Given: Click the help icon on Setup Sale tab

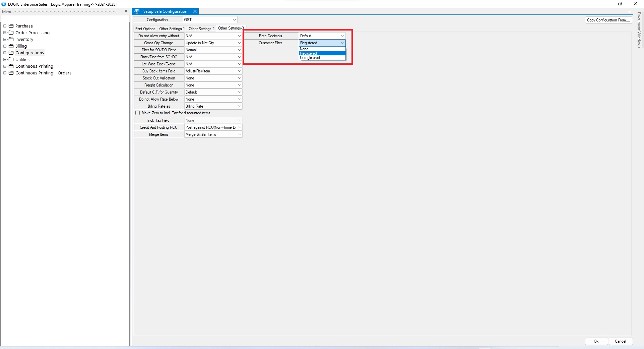Looking at the screenshot, I should tap(137, 11).
